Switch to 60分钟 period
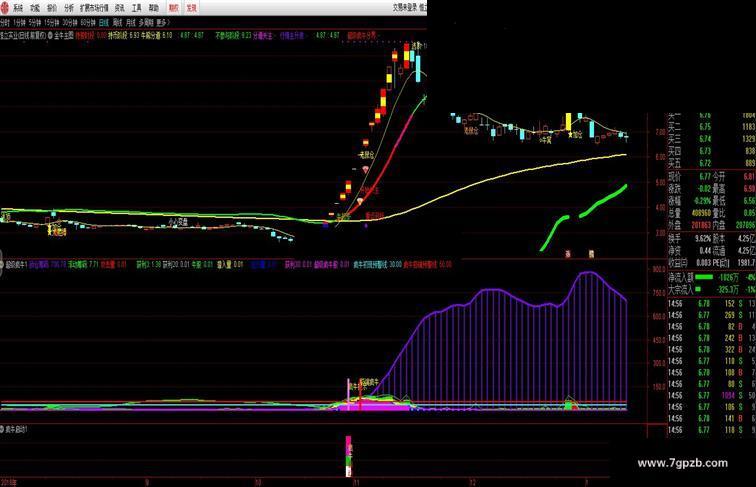Image resolution: width=756 pixels, height=487 pixels. point(88,22)
